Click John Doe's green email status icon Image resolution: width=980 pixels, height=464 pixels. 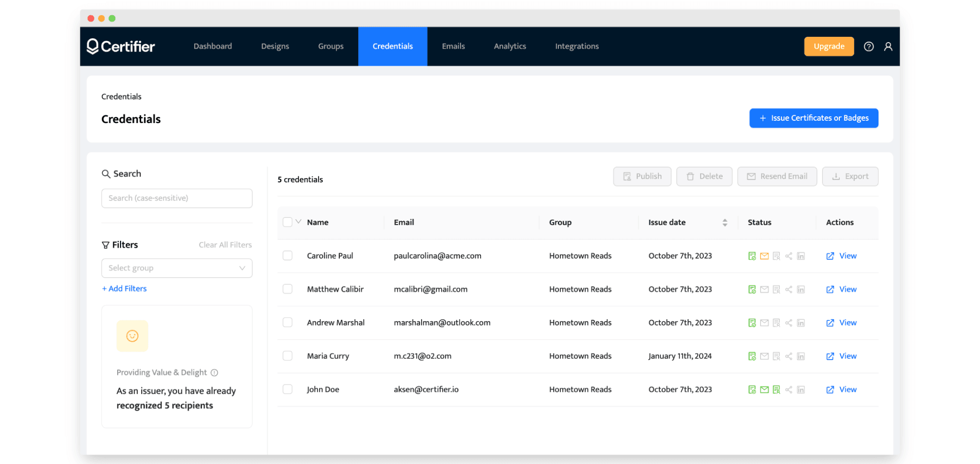764,389
